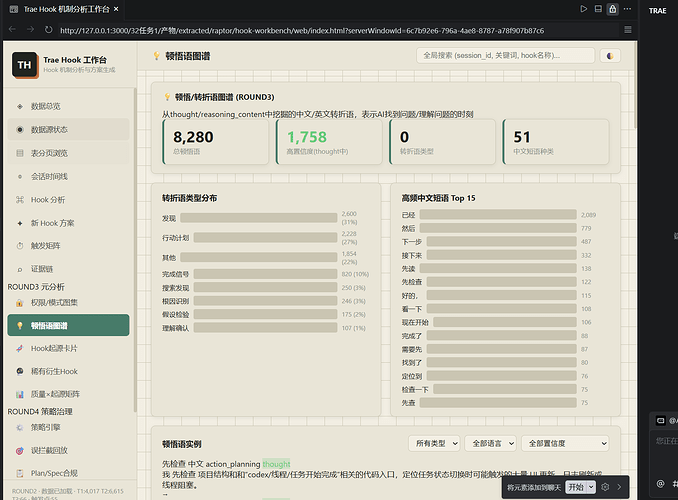The image size is (678, 500).
Task: Open the more options ellipsis menu
Action: coord(627,9)
